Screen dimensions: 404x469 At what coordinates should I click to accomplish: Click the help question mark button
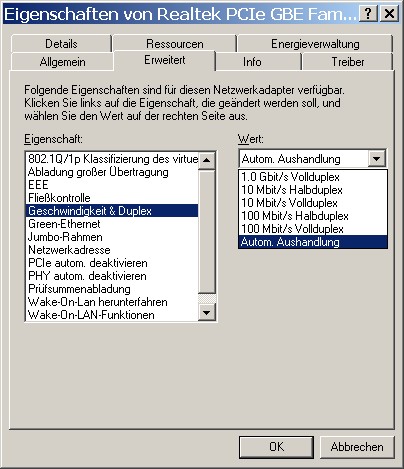click(x=368, y=14)
